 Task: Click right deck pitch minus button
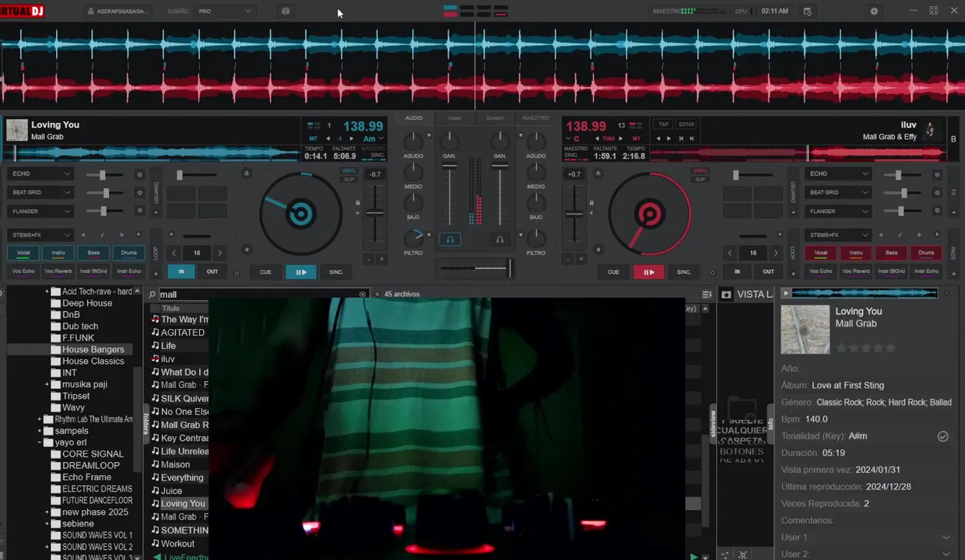[568, 259]
